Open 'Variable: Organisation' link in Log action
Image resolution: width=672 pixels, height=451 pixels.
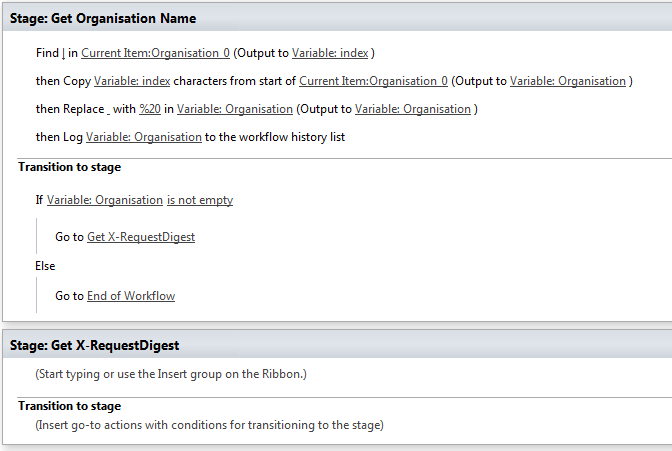(144, 137)
